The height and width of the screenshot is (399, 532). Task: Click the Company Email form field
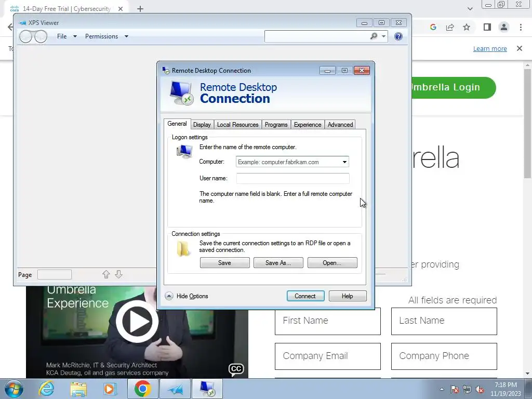coord(328,356)
